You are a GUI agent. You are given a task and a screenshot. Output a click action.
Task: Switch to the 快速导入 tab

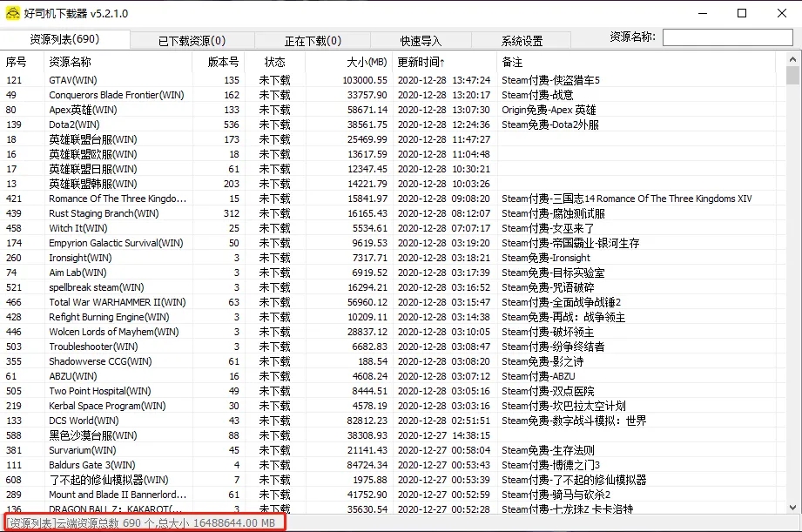(421, 40)
